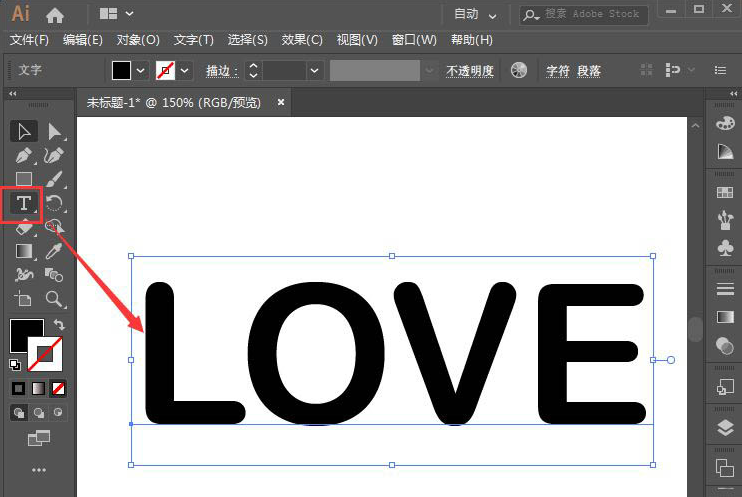The width and height of the screenshot is (742, 497).
Task: Open the 对象(O) menu
Action: pyautogui.click(x=138, y=40)
